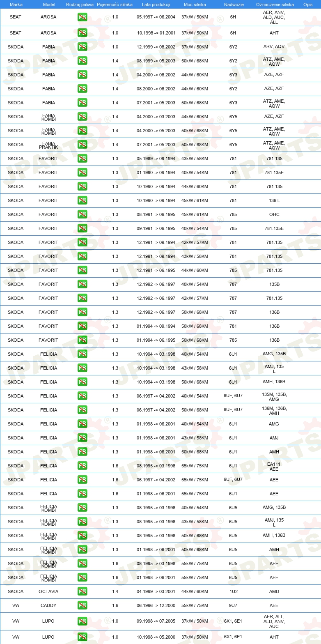Click the Lata produkcji column header
Viewport: 321px width, 644px height.
156,4
